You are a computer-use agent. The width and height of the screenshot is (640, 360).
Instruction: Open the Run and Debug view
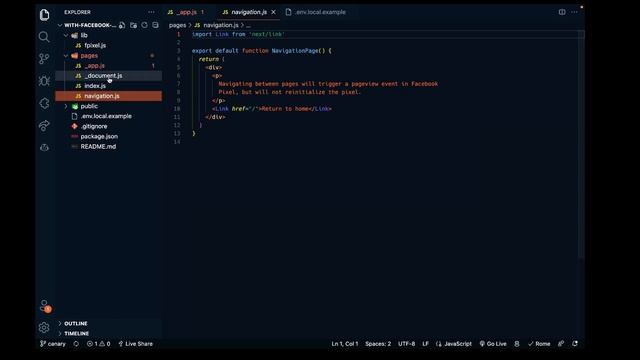[x=44, y=81]
